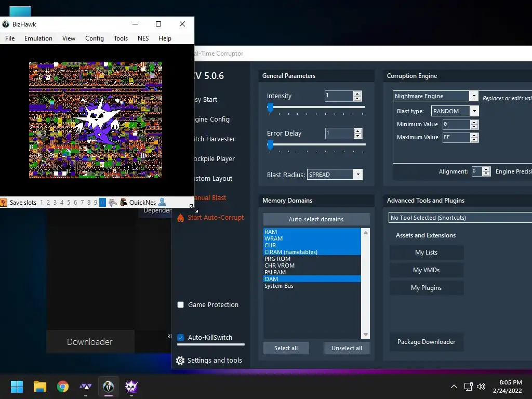Select highlighted save slot 0
532x399 pixels.
(x=102, y=203)
